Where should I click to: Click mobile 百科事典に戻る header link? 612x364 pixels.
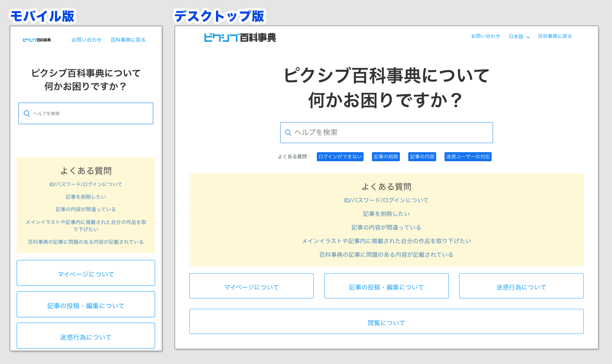[128, 40]
